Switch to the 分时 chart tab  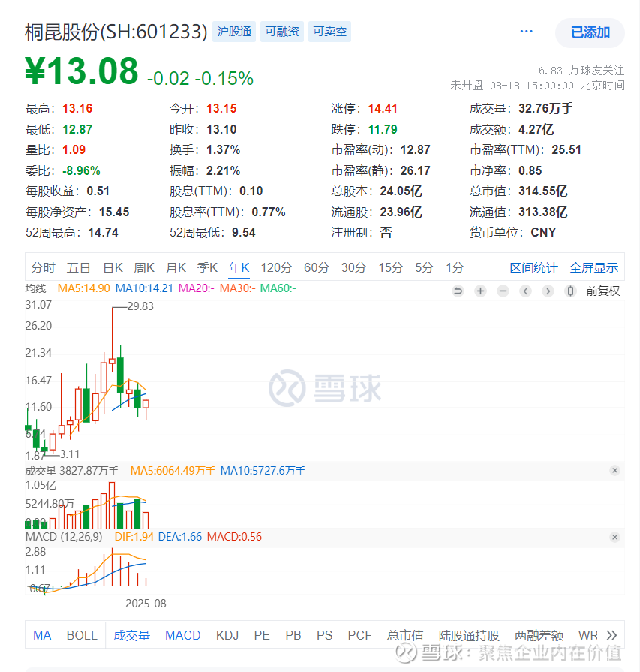[43, 268]
